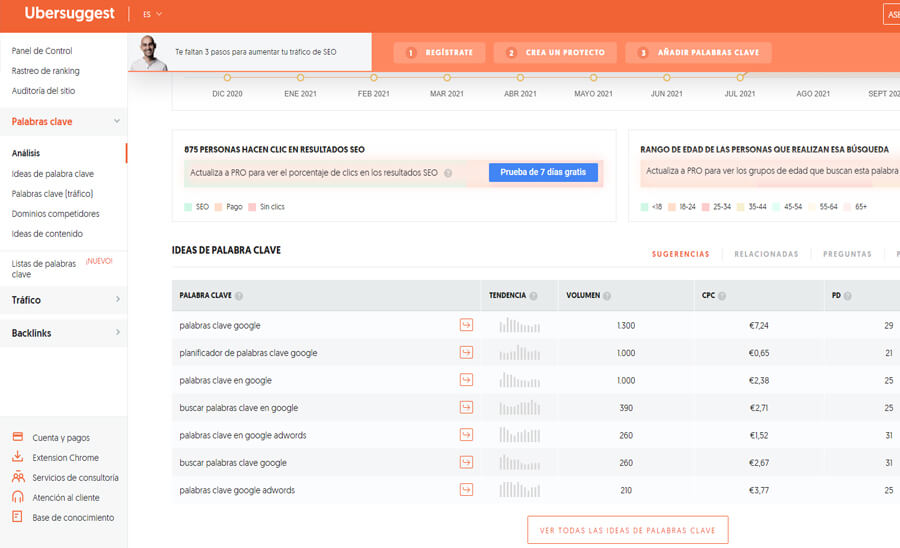Open Palabras clave (tráfico) sidebar item
The width and height of the screenshot is (900, 548).
[52, 193]
